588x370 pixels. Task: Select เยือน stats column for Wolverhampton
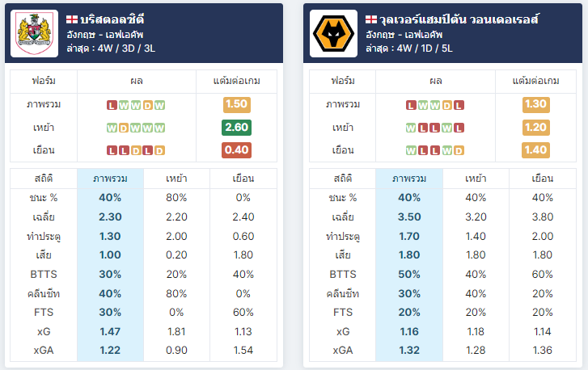point(542,179)
